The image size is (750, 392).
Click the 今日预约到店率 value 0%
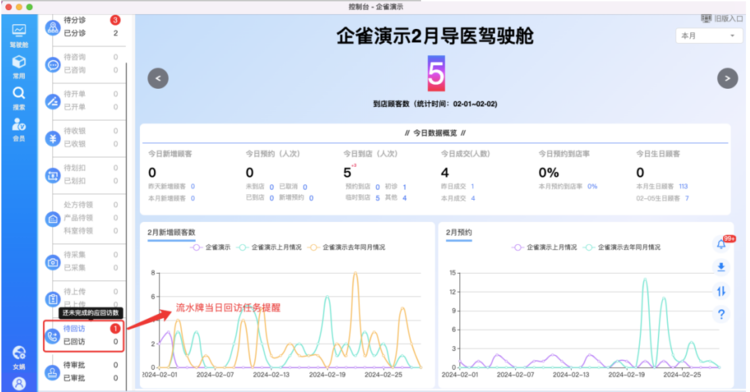pos(549,172)
